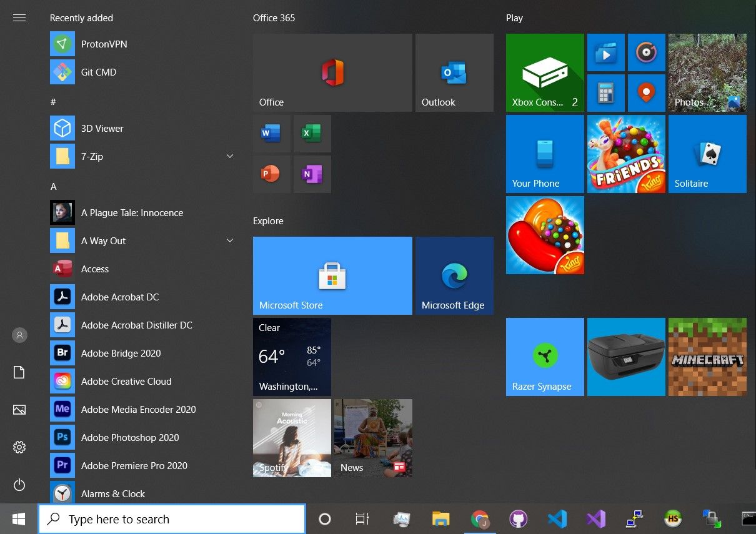The width and height of the screenshot is (756, 534).
Task: Expand the Start menu hamburger navigation
Action: [x=19, y=18]
